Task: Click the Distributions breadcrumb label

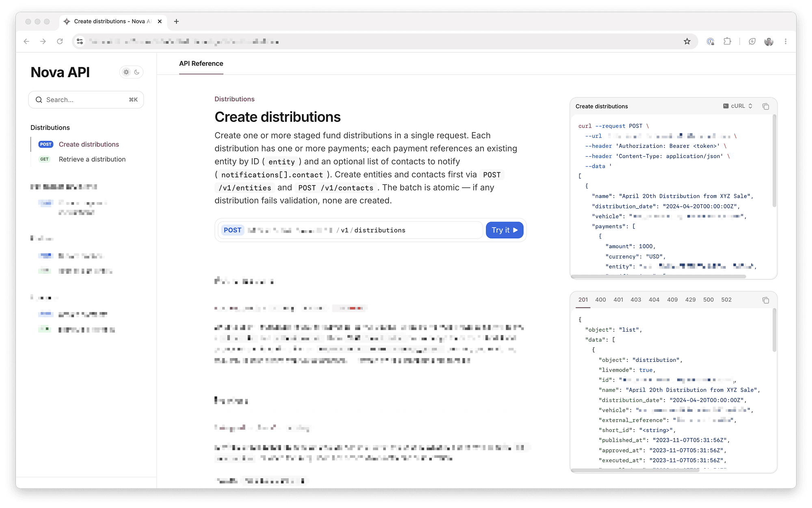Action: (234, 99)
